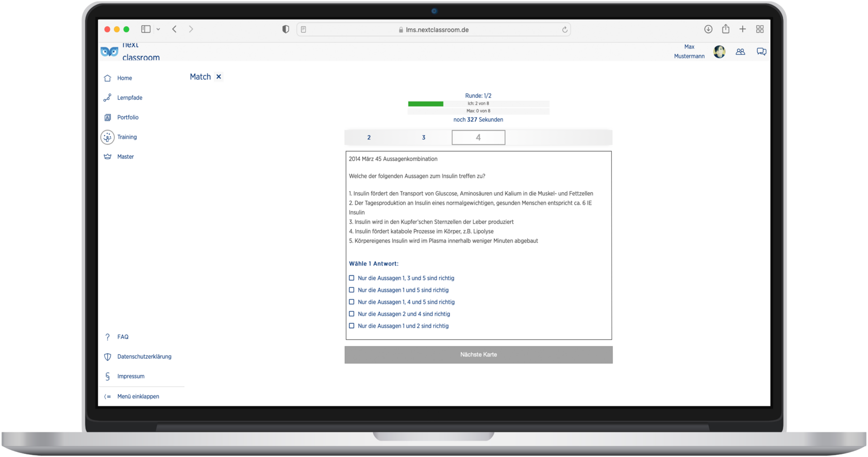Viewport: 868px width, 457px height.
Task: Close the Match view
Action: (219, 77)
